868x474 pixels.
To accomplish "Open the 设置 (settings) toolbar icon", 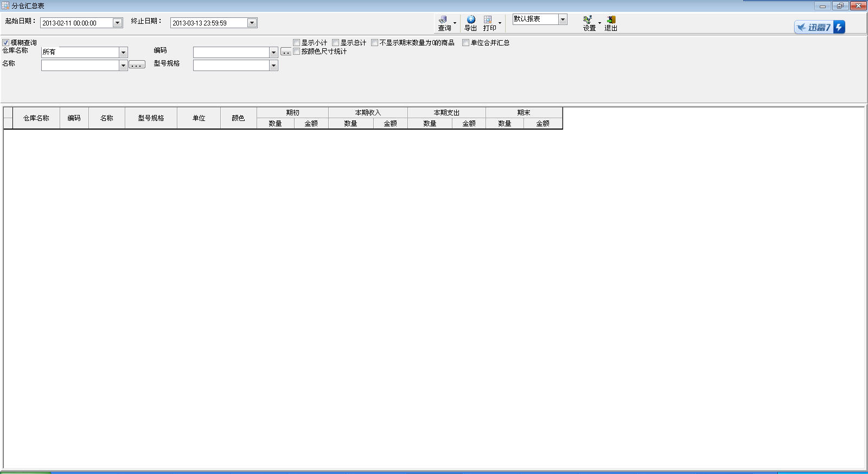I will pos(589,23).
